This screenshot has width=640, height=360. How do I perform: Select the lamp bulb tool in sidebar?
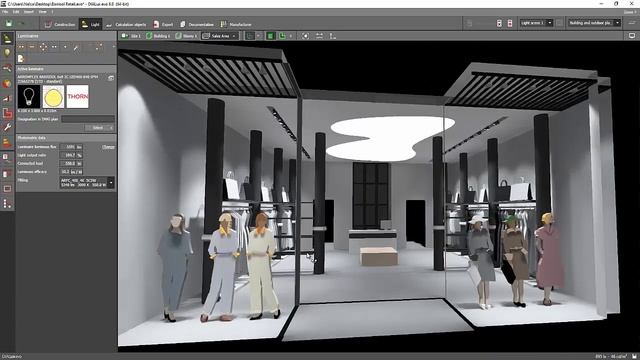click(7, 53)
